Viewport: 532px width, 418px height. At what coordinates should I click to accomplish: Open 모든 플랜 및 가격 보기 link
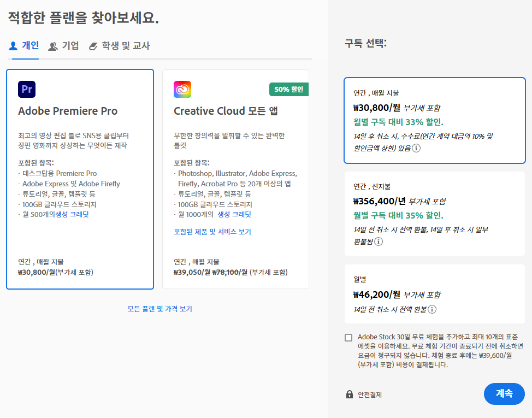(160, 309)
